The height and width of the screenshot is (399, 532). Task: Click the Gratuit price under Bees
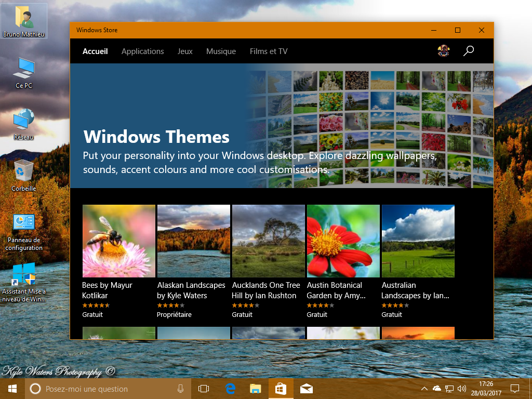coord(92,314)
